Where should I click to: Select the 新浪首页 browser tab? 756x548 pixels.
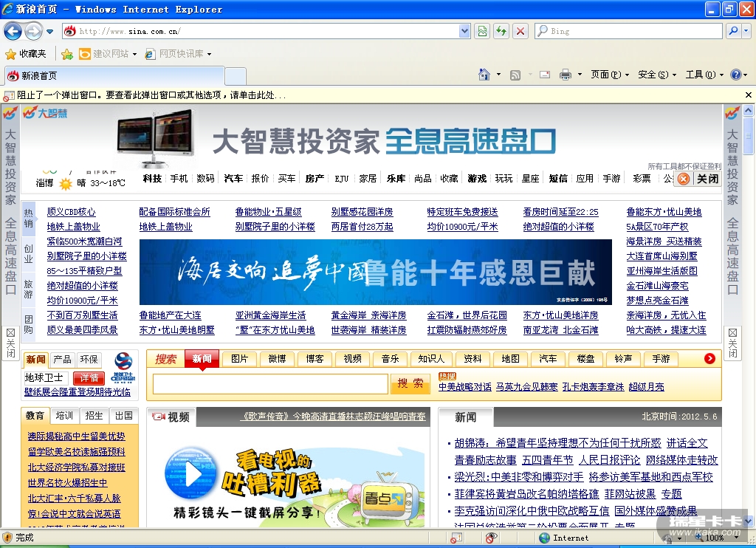click(114, 76)
